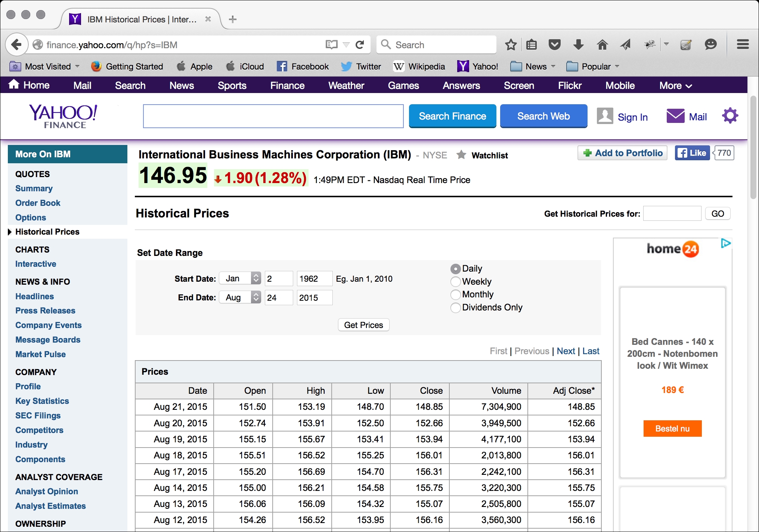Click the AdChoices icon on home24 ad
Viewport: 759px width, 532px height.
725,244
